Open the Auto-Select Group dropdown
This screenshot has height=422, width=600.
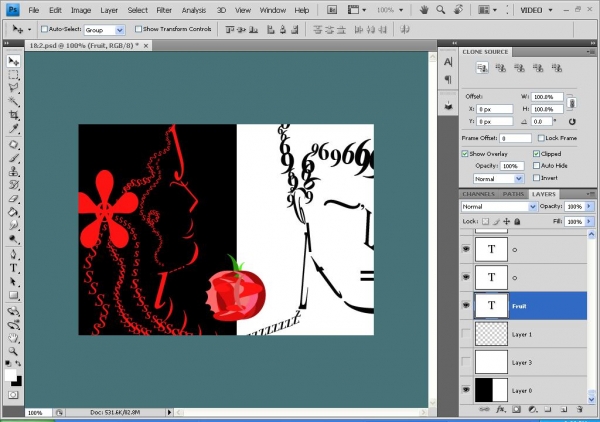pos(104,30)
